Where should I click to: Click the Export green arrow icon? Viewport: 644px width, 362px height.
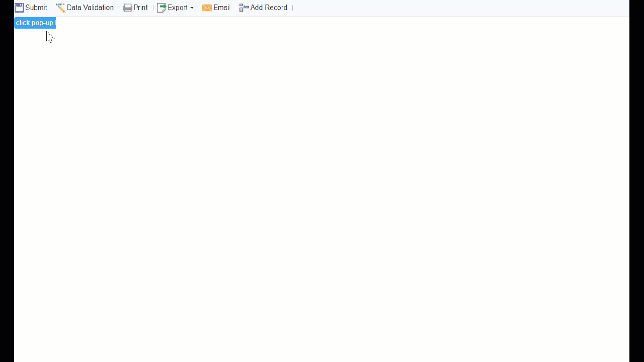point(162,7)
